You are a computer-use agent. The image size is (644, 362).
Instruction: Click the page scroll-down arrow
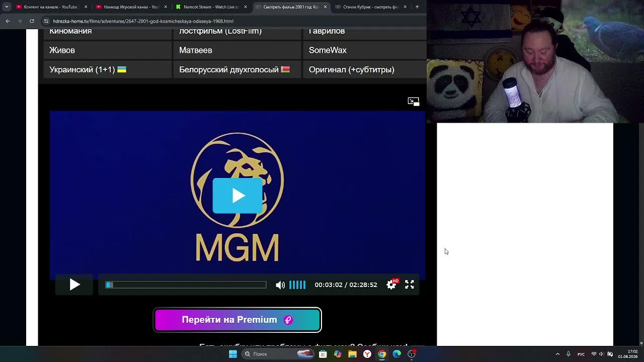(x=641, y=343)
